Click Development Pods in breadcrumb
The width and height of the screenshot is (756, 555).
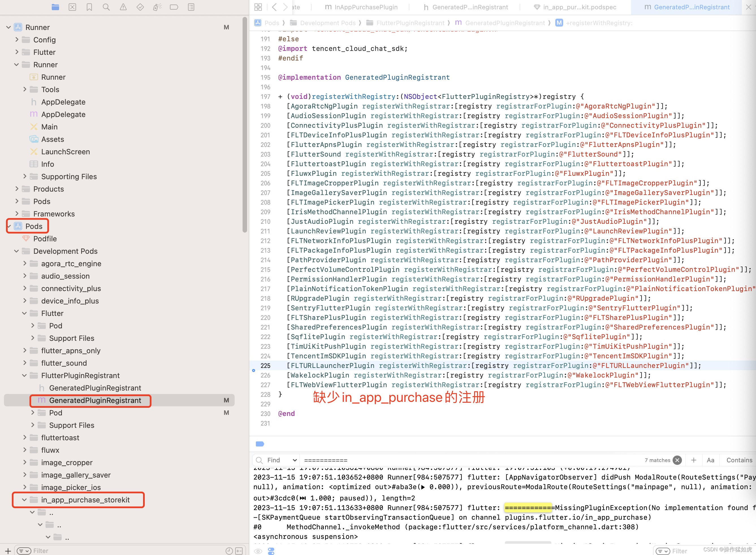[x=327, y=23]
